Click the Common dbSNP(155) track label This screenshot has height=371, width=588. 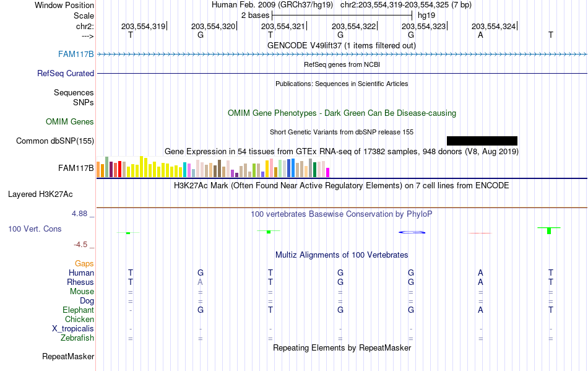coord(55,141)
